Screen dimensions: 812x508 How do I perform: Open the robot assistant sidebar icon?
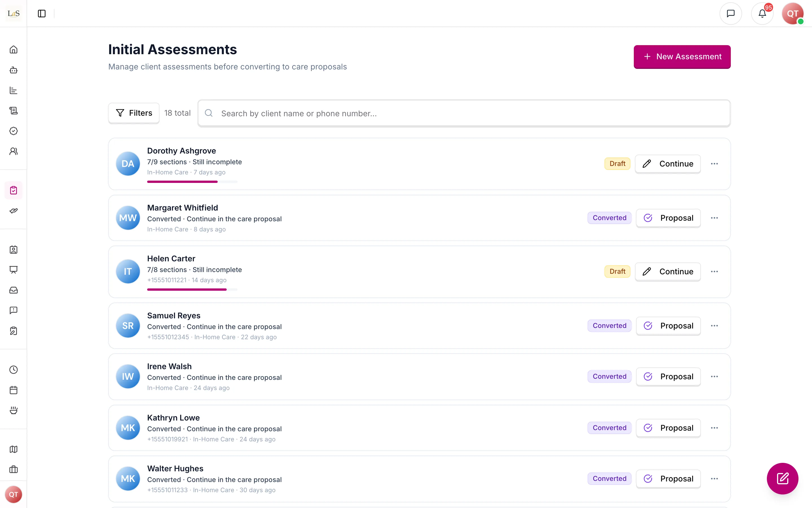[x=14, y=70]
